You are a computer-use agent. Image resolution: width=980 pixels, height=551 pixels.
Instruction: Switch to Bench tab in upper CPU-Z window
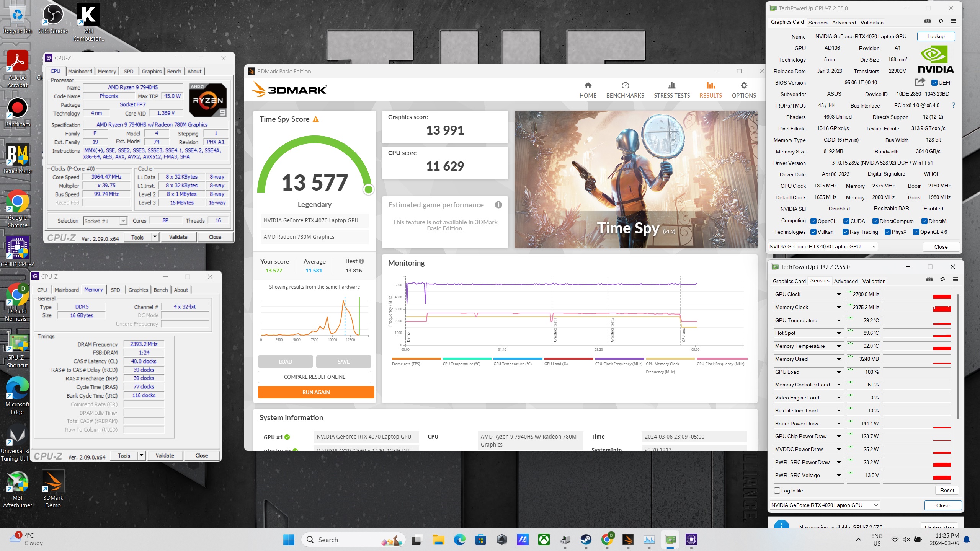(174, 71)
